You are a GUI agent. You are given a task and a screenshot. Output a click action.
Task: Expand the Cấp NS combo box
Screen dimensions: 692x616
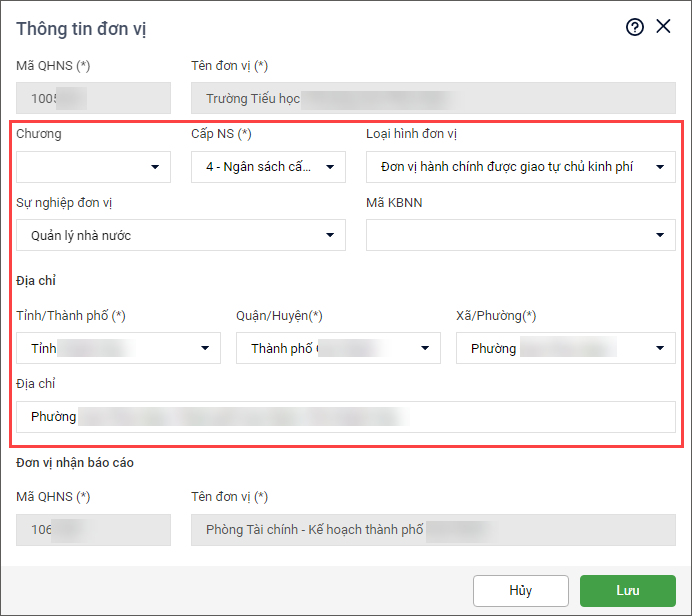pos(268,167)
